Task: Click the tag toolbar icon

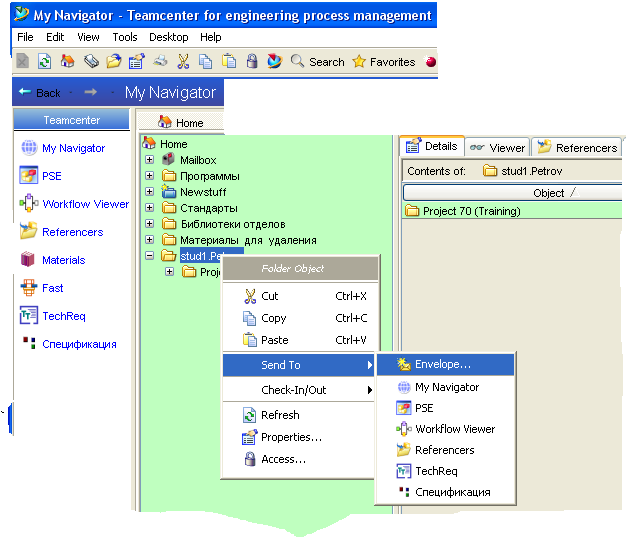Action: point(91,62)
